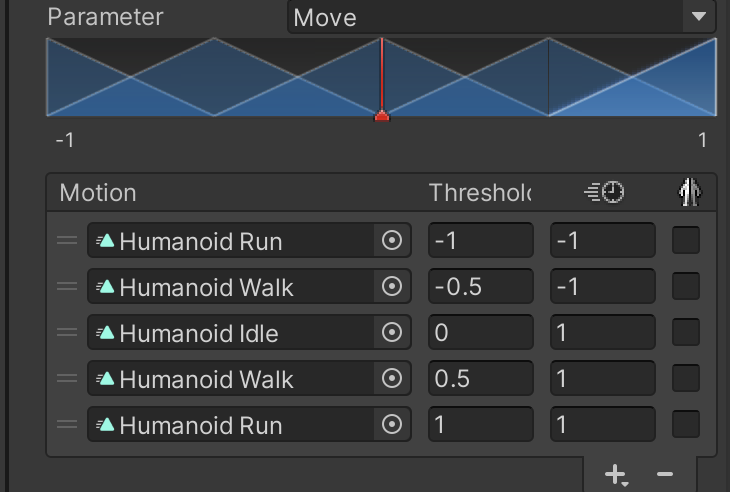Toggle mirror checkbox for last Humanoid Run row
The width and height of the screenshot is (730, 492).
tap(686, 425)
